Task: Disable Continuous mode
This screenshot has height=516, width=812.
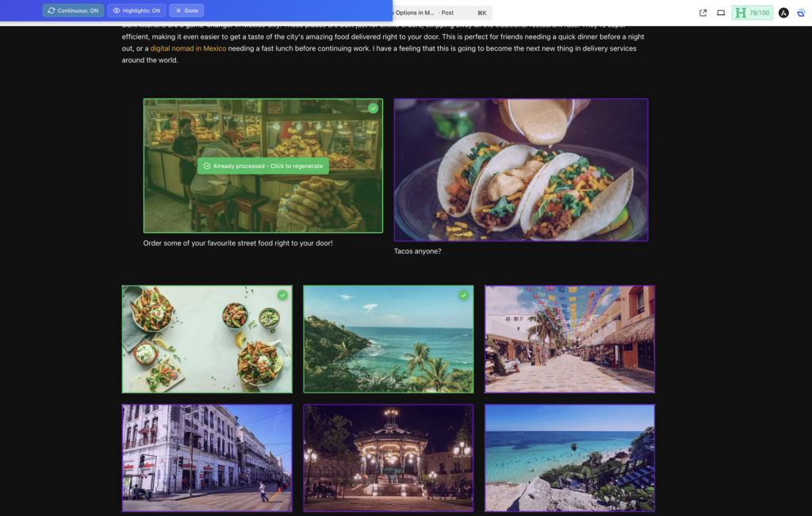Action: tap(73, 11)
